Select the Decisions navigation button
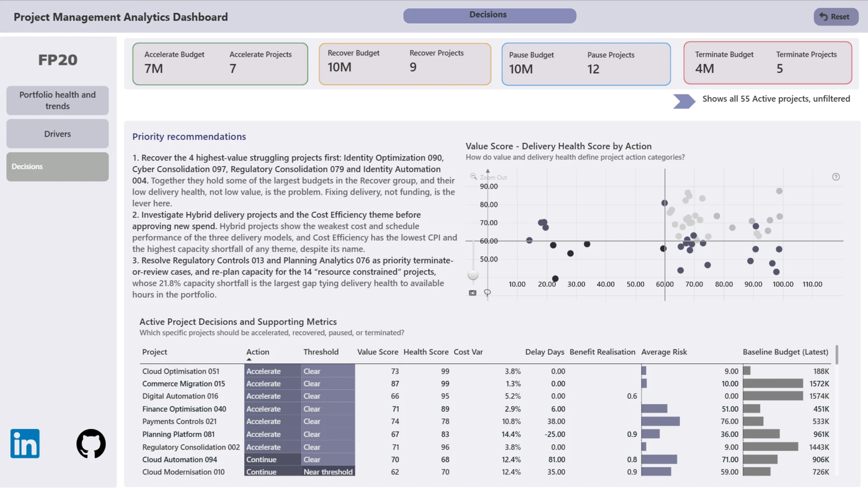This screenshot has width=868, height=488. pyautogui.click(x=57, y=167)
